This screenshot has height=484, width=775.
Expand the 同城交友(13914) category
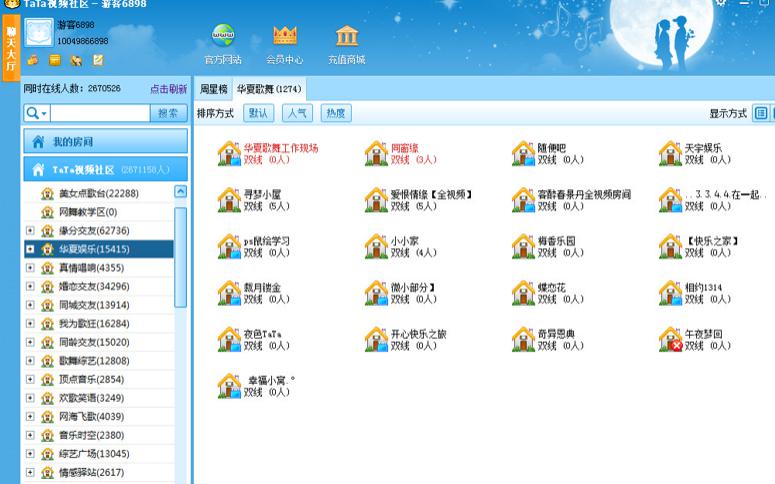click(x=30, y=305)
